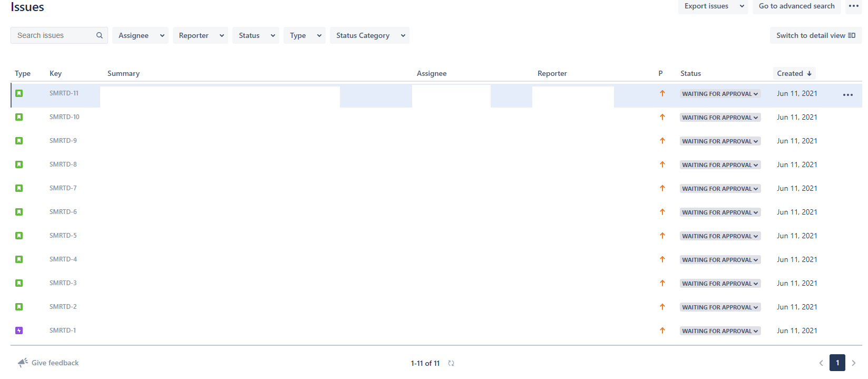The width and height of the screenshot is (868, 379).
Task: Click the story type icon for SMRTD-3
Action: point(19,283)
